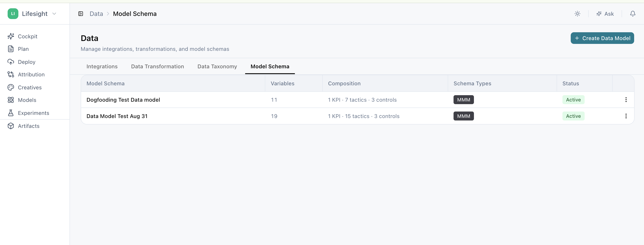Viewport: 644px width, 245px height.
Task: Switch to the Integrations tab
Action: pyautogui.click(x=102, y=67)
